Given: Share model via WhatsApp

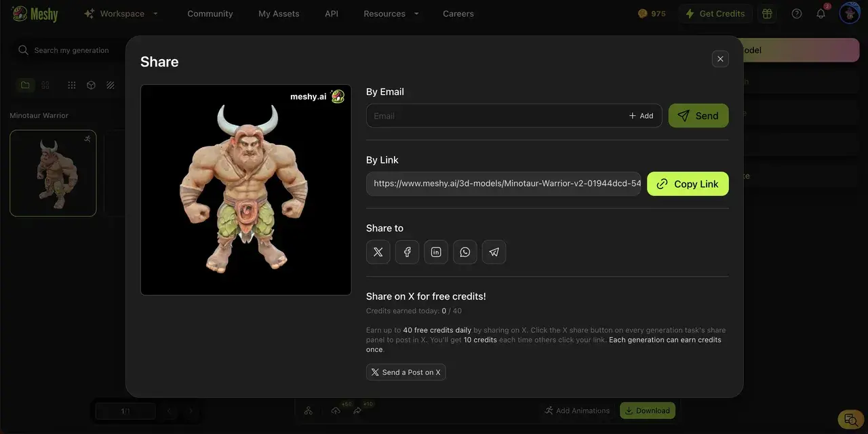Looking at the screenshot, I should click(465, 252).
